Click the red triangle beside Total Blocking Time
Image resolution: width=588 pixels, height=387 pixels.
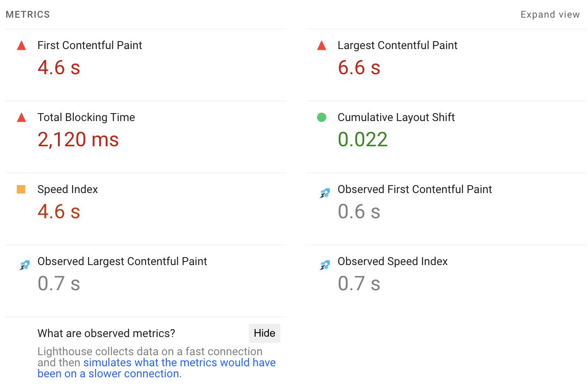[x=21, y=118]
